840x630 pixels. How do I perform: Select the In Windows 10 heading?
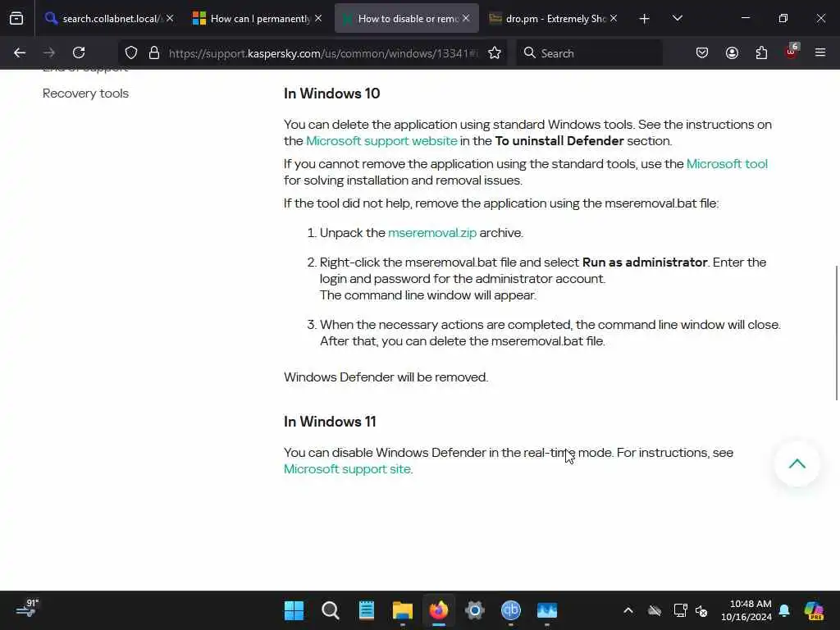pos(331,94)
